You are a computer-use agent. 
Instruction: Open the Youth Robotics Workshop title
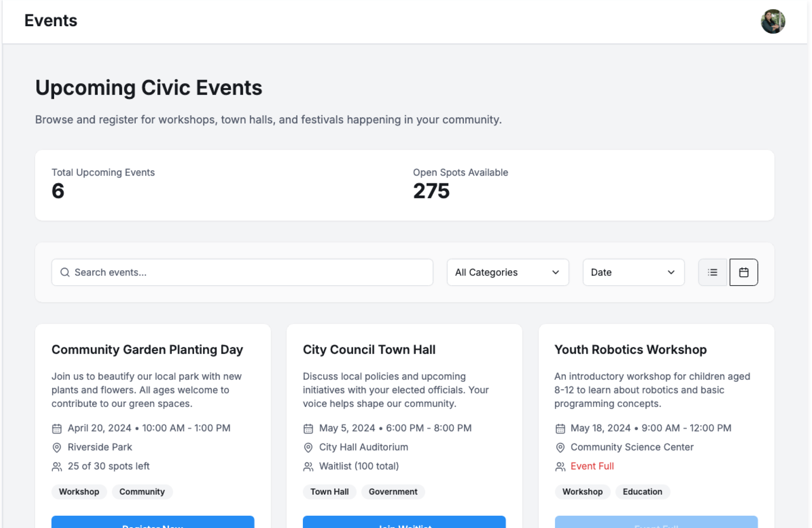coord(630,350)
